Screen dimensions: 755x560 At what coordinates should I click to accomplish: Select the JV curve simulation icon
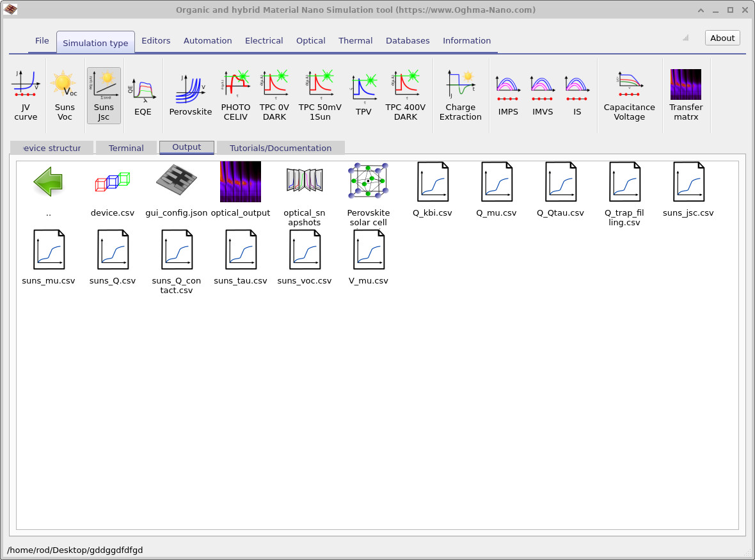(26, 95)
